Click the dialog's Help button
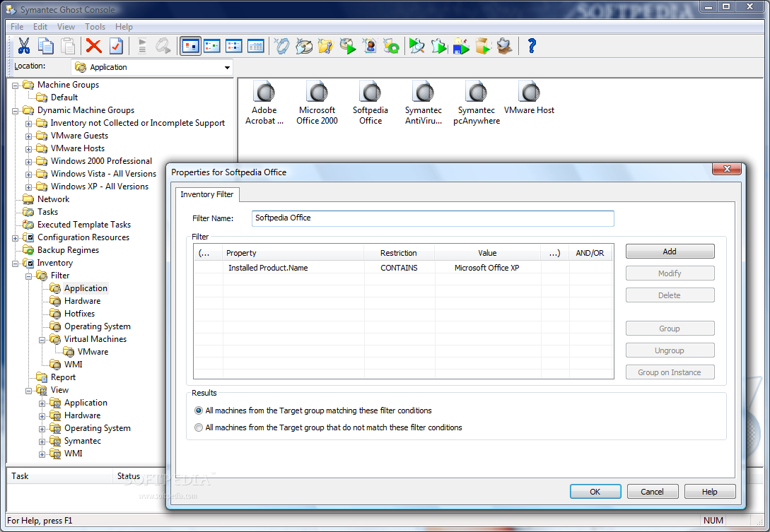The width and height of the screenshot is (770, 532). tap(710, 491)
